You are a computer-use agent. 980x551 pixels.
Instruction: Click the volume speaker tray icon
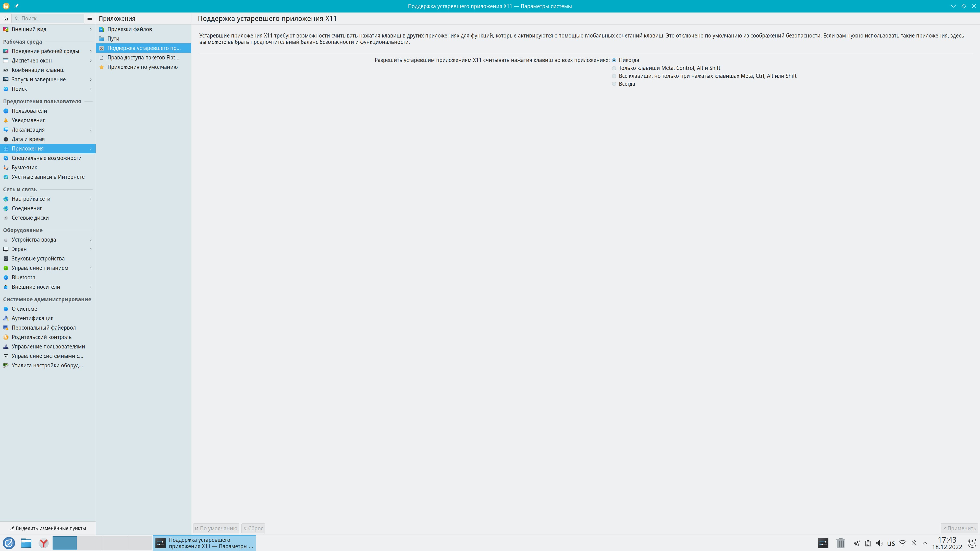[x=879, y=543]
